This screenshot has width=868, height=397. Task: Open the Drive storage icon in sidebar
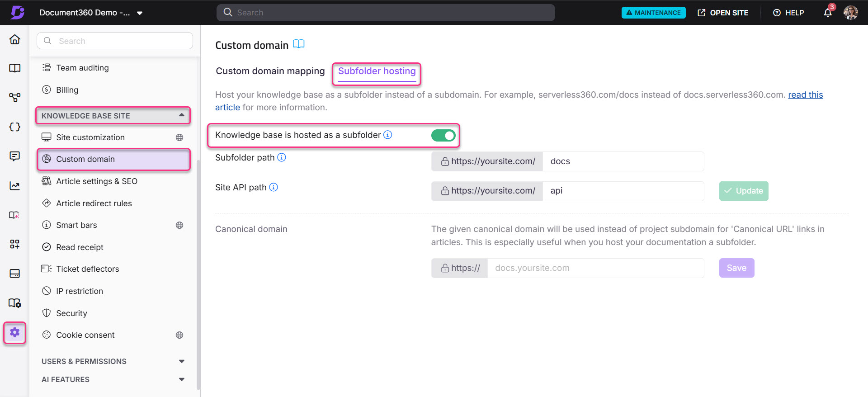(14, 274)
